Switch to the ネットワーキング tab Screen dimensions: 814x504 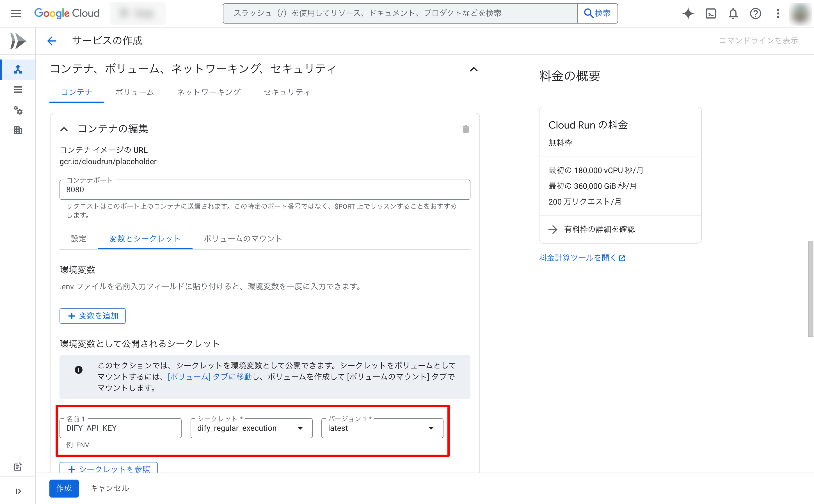(x=209, y=92)
